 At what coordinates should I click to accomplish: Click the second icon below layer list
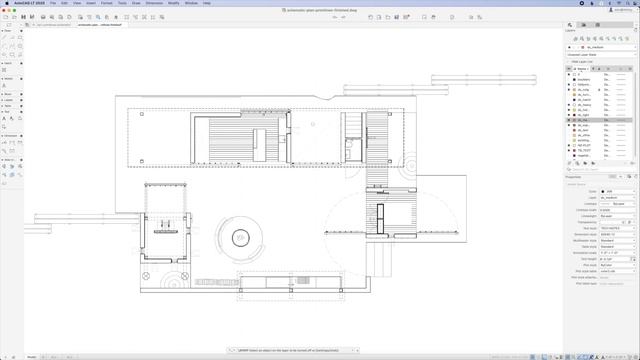click(x=577, y=163)
